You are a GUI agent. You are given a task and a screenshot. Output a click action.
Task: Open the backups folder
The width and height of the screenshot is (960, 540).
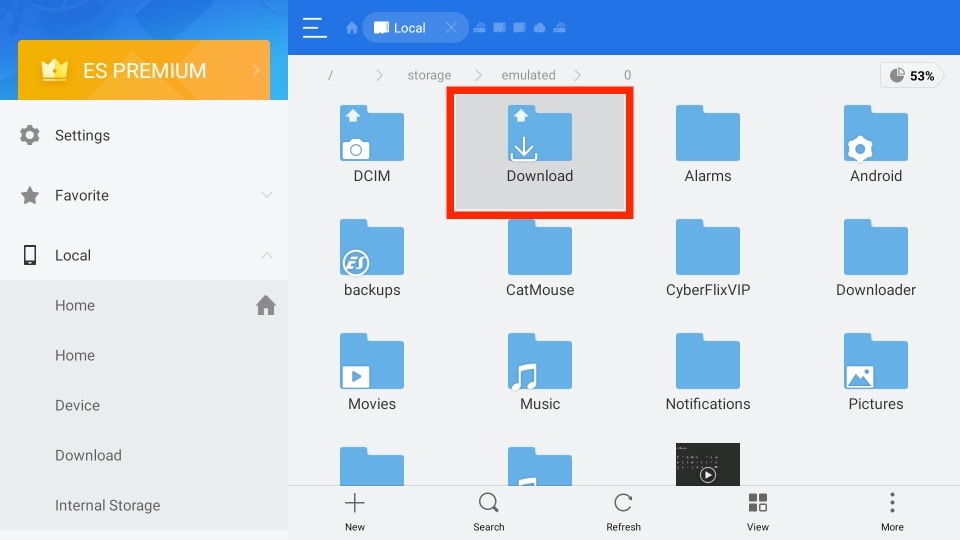point(372,258)
